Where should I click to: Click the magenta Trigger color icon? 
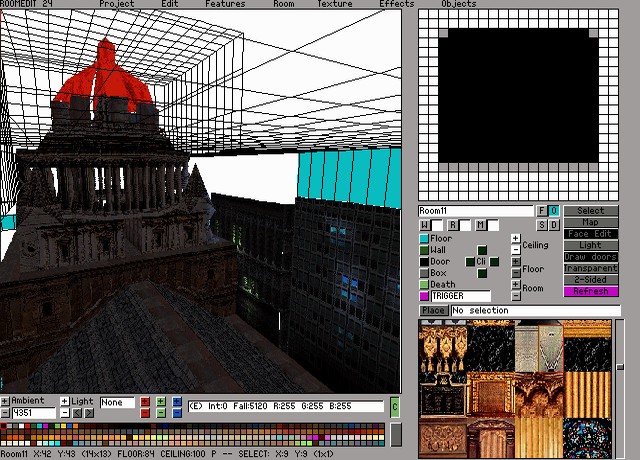(424, 296)
